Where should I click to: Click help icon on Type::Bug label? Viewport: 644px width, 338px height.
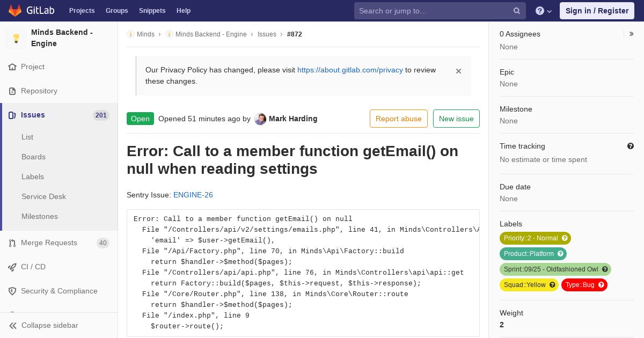tap(601, 285)
